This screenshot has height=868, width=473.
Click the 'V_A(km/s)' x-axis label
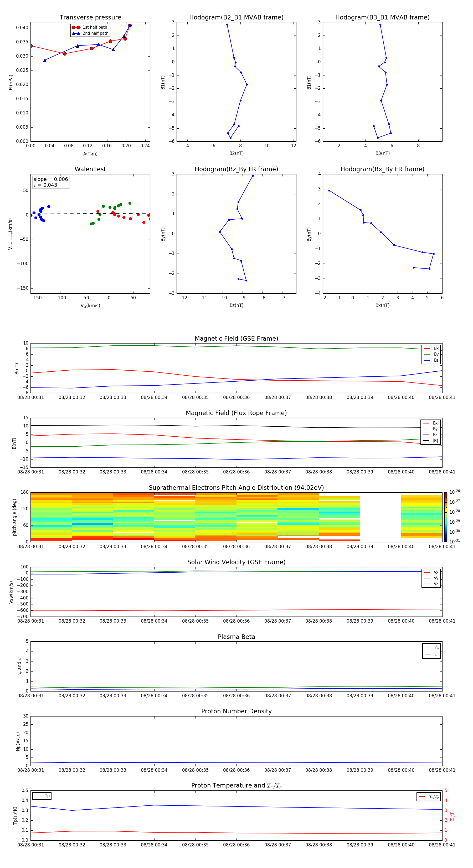90,306
